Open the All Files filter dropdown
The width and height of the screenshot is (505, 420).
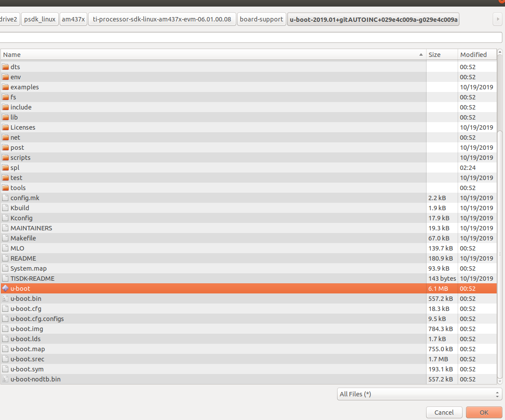click(420, 394)
